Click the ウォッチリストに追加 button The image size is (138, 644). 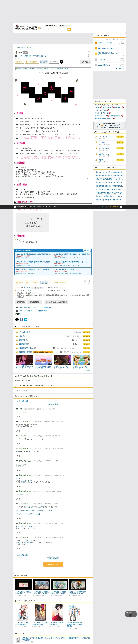click(x=58, y=283)
